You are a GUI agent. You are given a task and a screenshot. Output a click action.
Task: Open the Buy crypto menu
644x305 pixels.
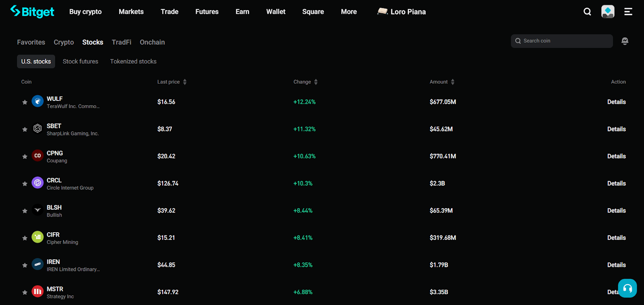pos(85,12)
